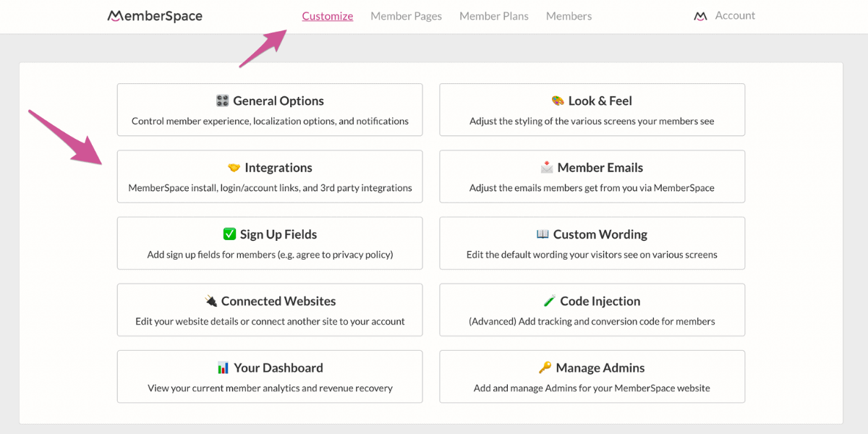Open the Members tab
Image resolution: width=868 pixels, height=434 pixels.
[569, 16]
